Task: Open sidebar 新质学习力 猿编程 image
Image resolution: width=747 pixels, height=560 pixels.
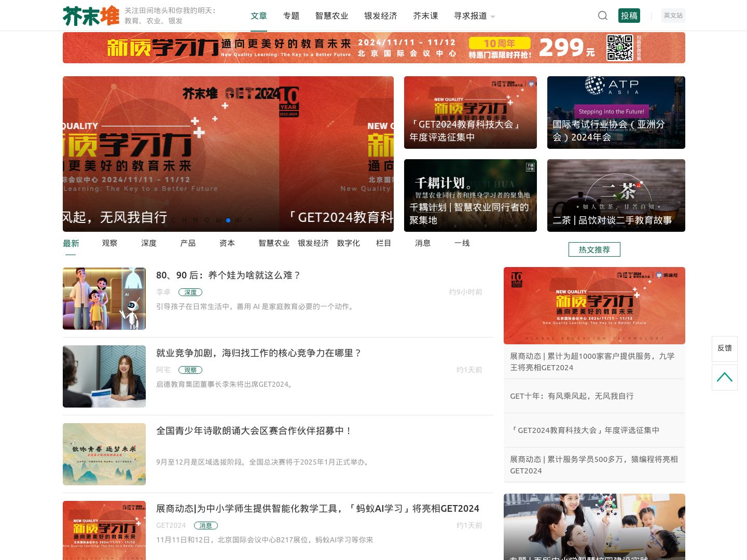Action: point(594,306)
